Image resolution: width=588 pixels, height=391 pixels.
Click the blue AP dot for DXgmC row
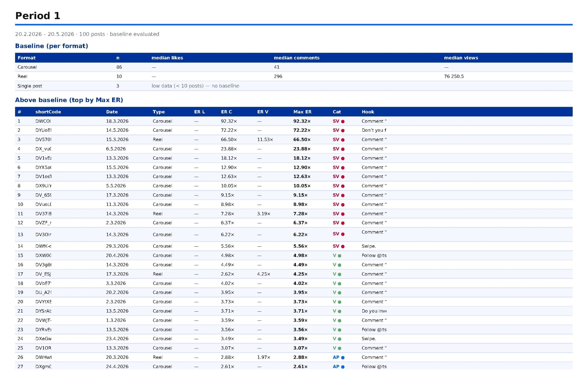coord(343,367)
